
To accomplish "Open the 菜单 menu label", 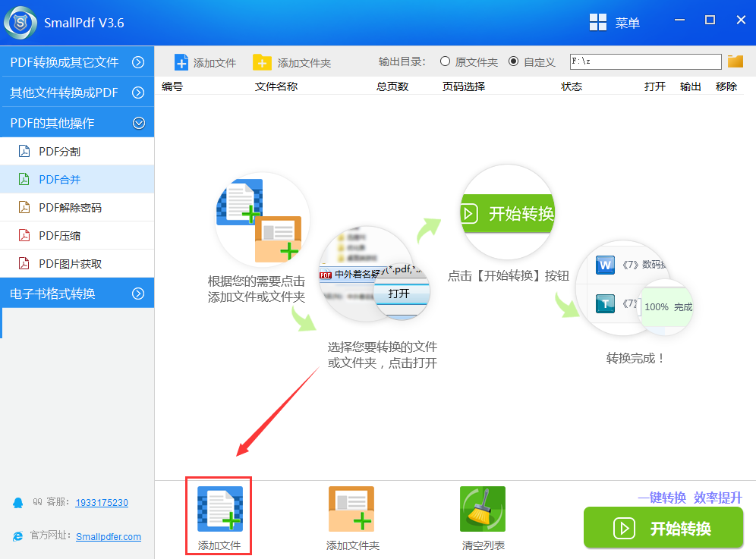I will [x=627, y=23].
